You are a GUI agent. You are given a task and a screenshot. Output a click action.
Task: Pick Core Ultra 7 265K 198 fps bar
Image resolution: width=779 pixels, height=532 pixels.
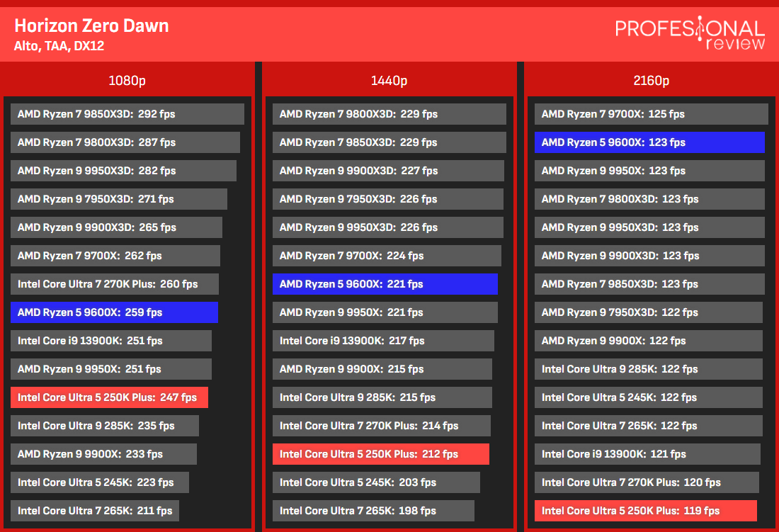[373, 510]
